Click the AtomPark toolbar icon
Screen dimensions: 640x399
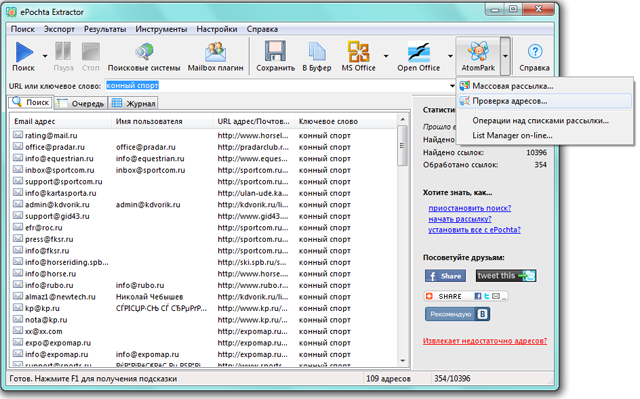[478, 51]
